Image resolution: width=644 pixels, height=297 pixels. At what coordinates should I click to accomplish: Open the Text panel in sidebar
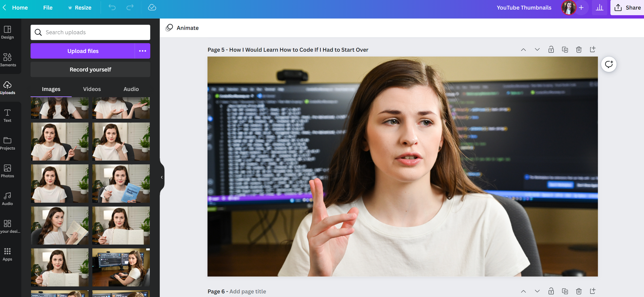(x=7, y=116)
